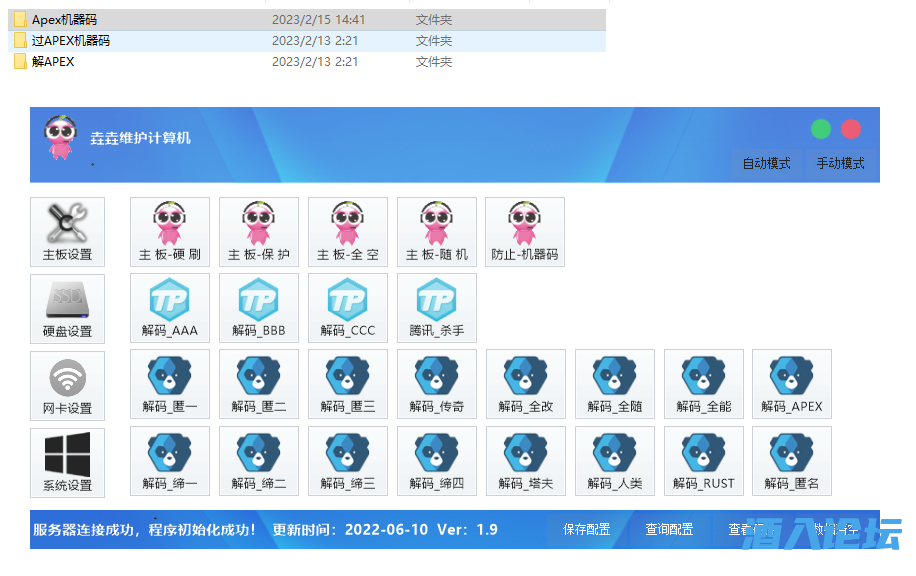
Task: Switch to 手动模式 manual mode
Action: 840,163
